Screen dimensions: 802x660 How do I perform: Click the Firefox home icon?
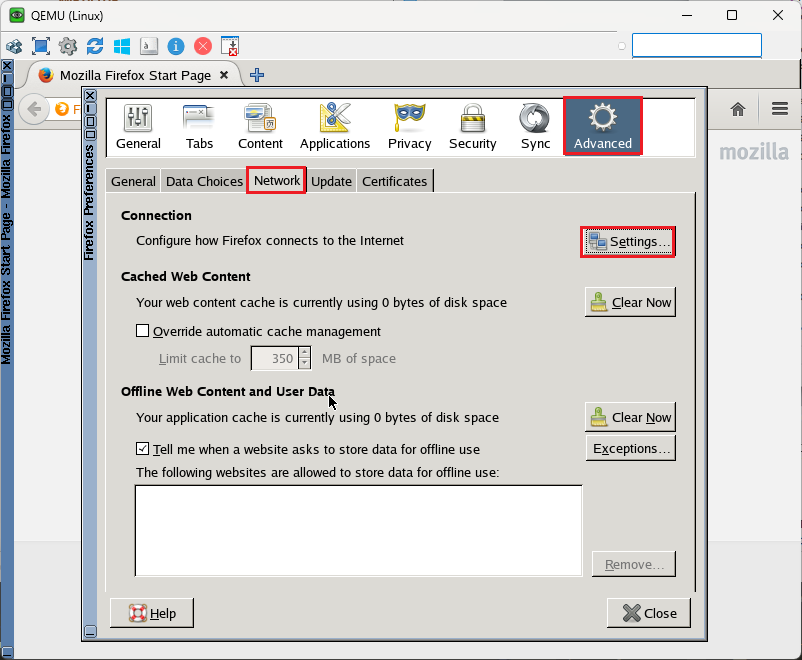738,109
